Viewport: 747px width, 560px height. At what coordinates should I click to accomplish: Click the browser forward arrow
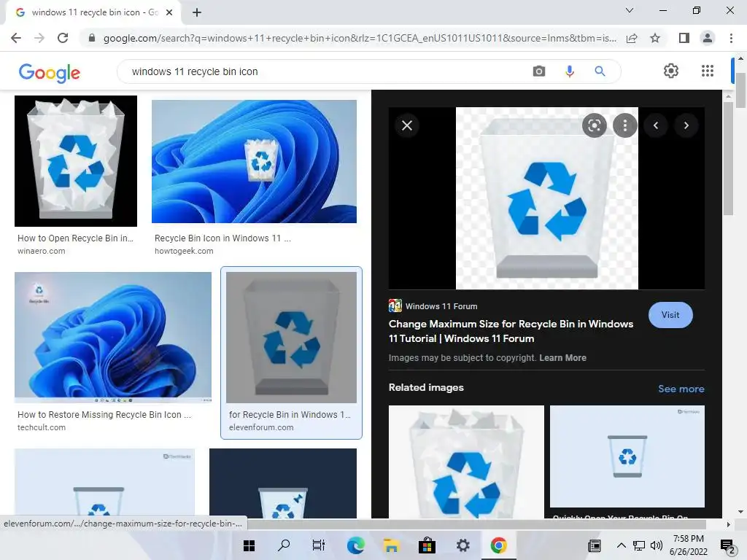[39, 38]
